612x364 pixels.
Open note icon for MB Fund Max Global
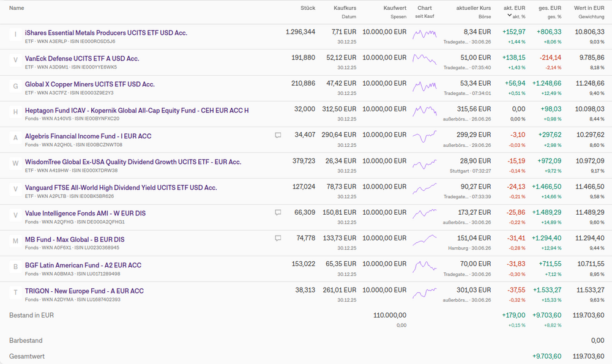pos(278,239)
